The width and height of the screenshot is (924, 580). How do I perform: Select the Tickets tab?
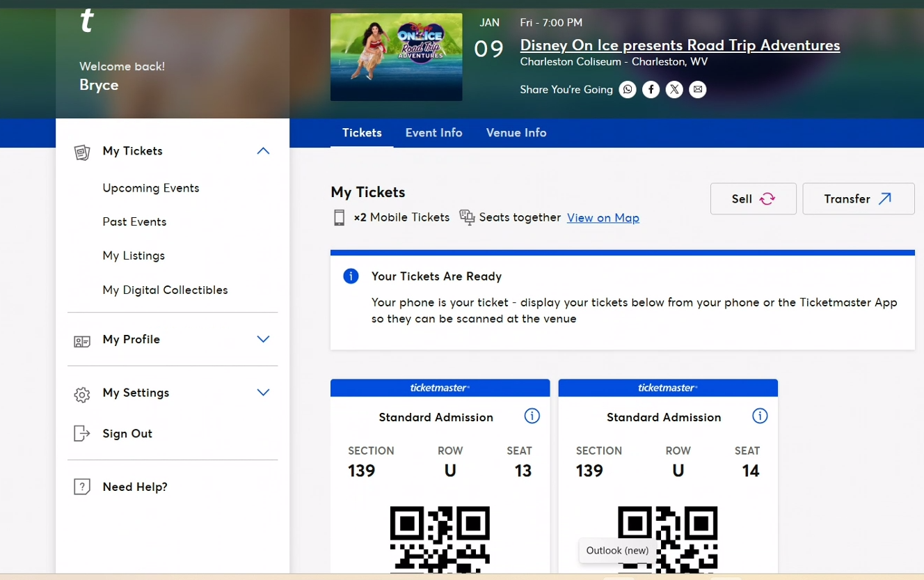[362, 133]
